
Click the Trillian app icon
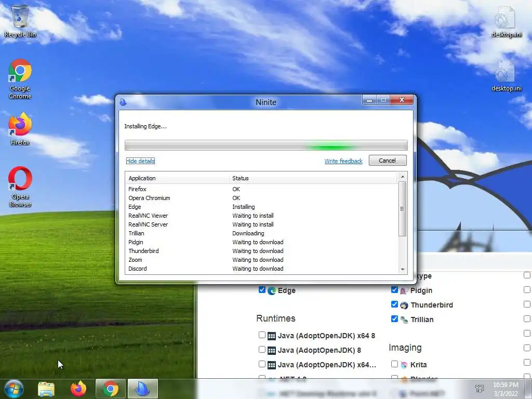coord(404,320)
